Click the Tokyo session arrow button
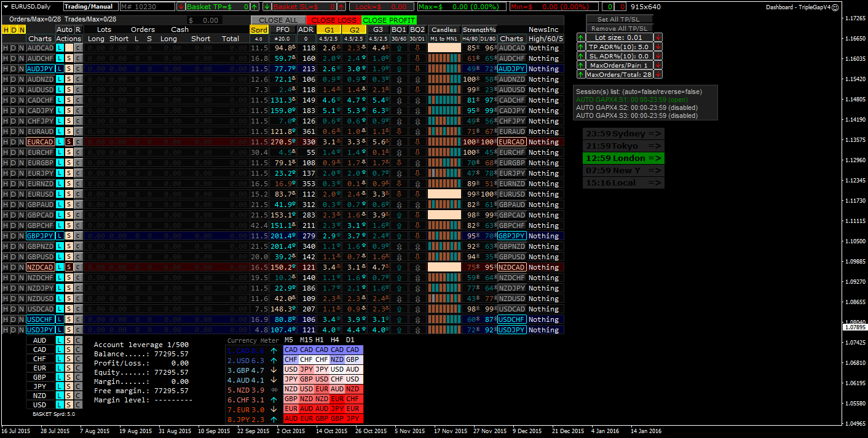 point(623,146)
